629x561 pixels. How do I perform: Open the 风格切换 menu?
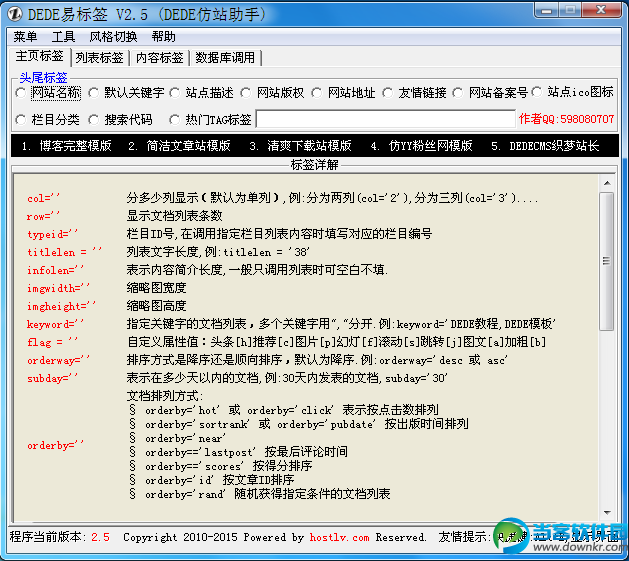[113, 37]
